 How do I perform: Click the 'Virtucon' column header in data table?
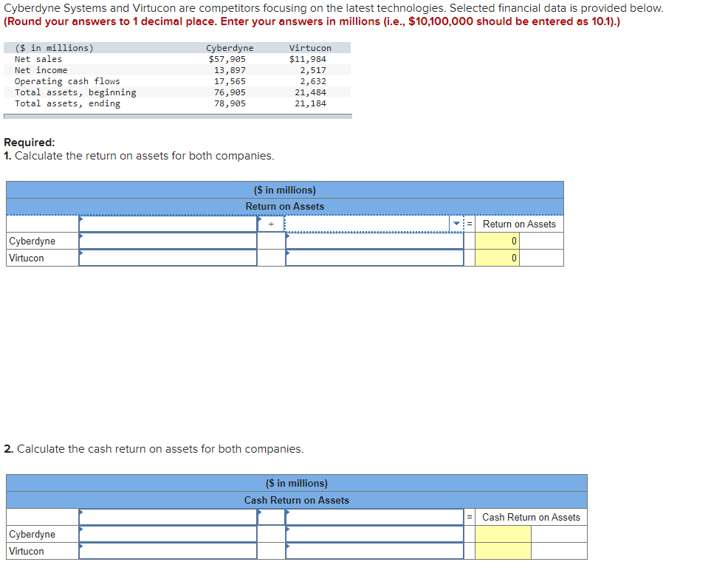(310, 48)
